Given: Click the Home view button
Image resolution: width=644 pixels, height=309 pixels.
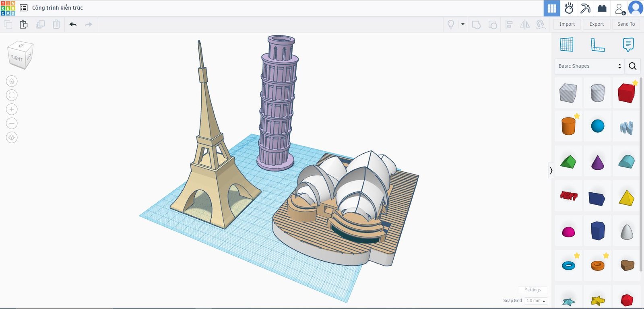Looking at the screenshot, I should (12, 81).
